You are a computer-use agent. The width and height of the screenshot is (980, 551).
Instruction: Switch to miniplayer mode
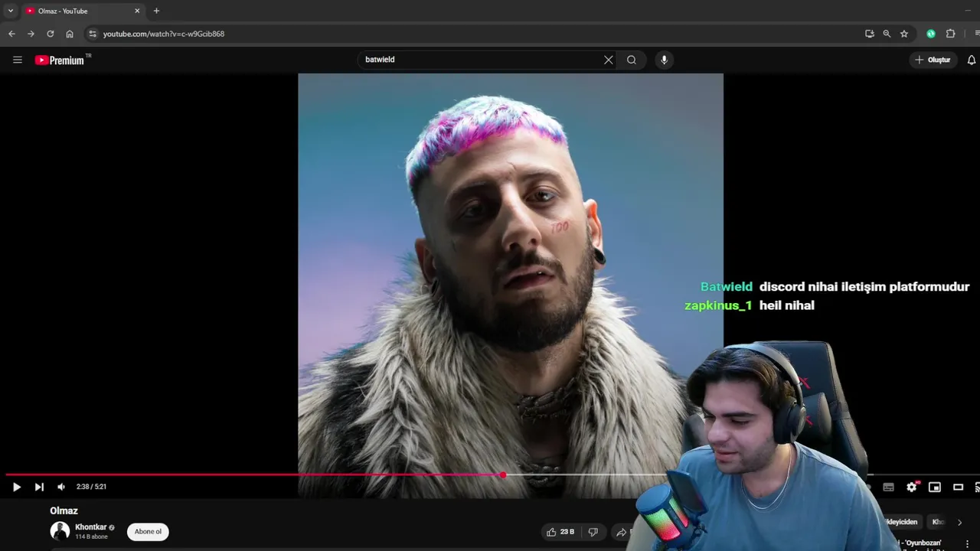[935, 487]
